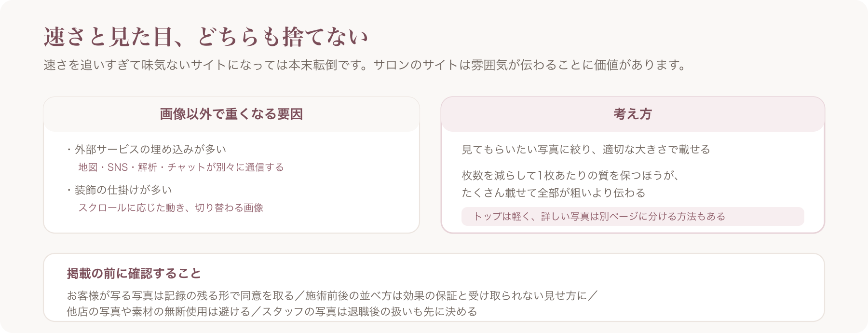The image size is (868, 333).
Task: Click the note スクロールに応じた動き、切り替わる画像
Action: 171,208
